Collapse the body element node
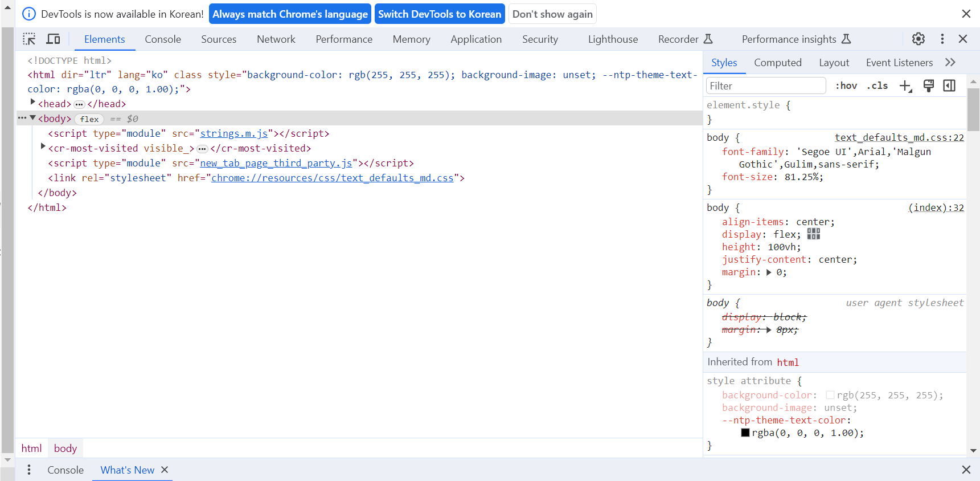Image resolution: width=980 pixels, height=481 pixels. pos(33,118)
